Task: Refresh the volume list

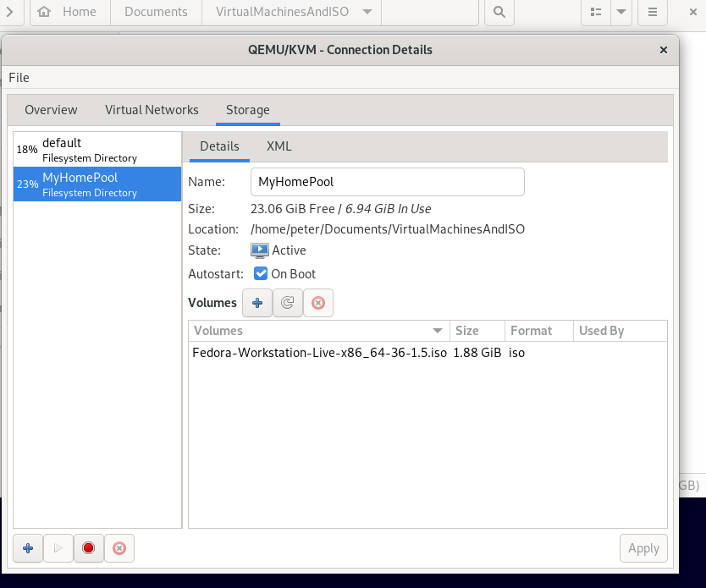Action: (x=288, y=303)
